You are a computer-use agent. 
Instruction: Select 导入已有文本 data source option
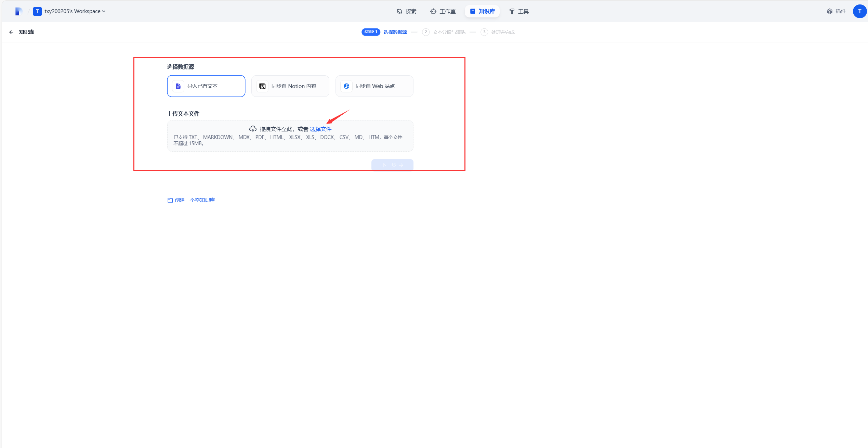click(206, 86)
